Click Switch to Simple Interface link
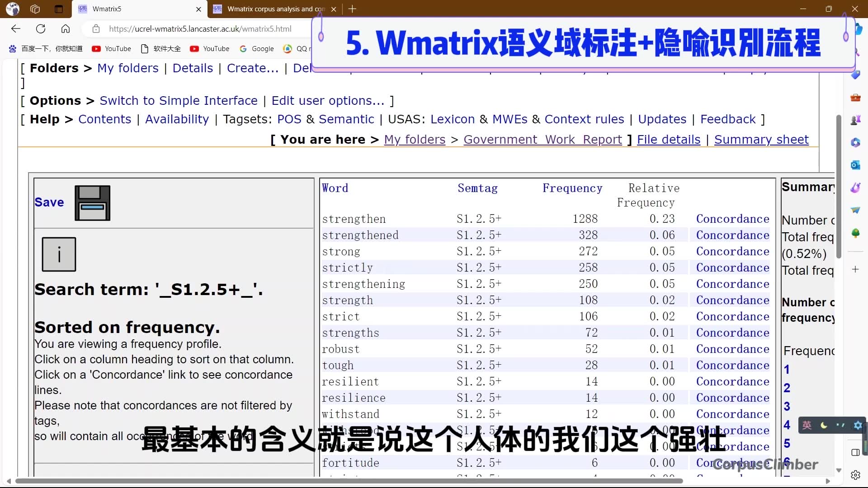Screen dimensions: 868x488 click(178, 100)
